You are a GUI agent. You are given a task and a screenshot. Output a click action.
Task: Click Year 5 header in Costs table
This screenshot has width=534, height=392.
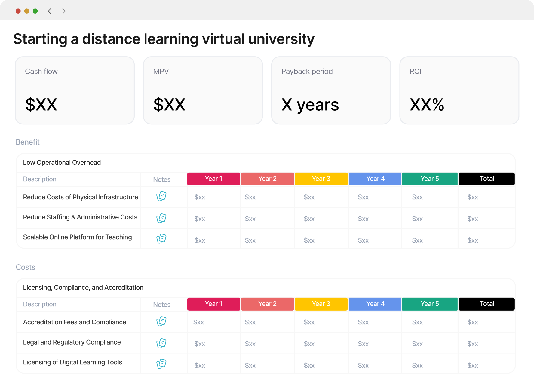[x=430, y=304]
